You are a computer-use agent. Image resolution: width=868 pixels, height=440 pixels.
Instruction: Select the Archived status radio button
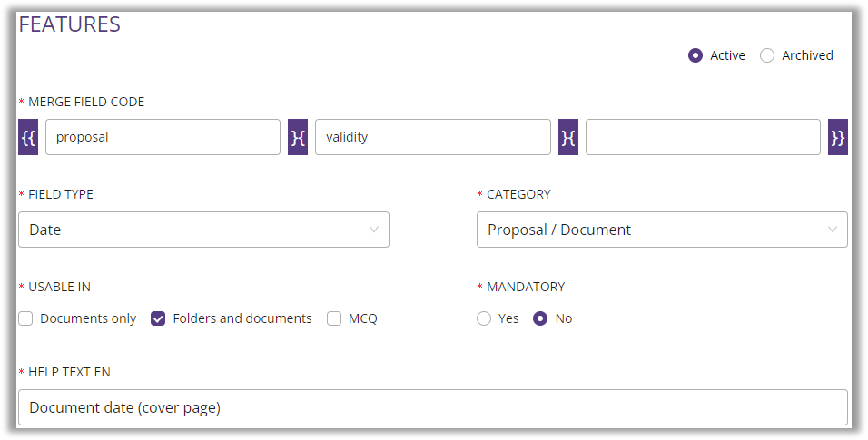tap(767, 55)
